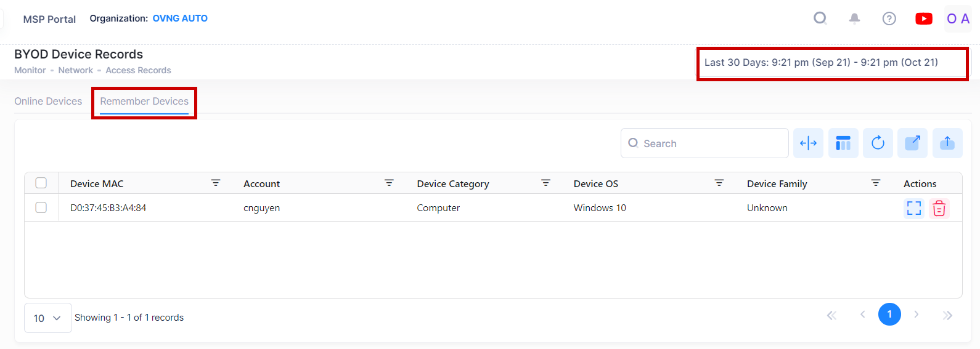Click the search magnifier icon in header
The width and height of the screenshot is (980, 349).
click(x=820, y=18)
